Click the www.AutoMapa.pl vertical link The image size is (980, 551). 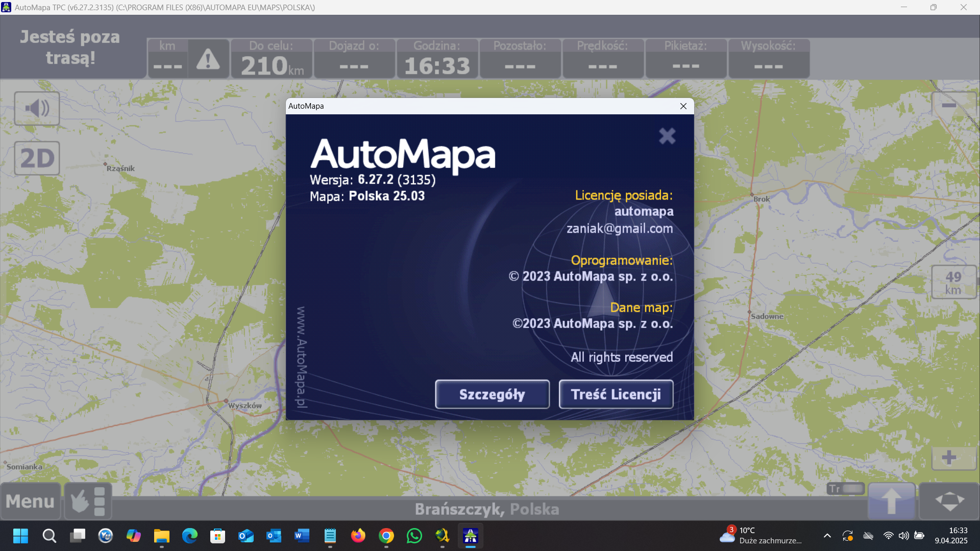click(301, 357)
